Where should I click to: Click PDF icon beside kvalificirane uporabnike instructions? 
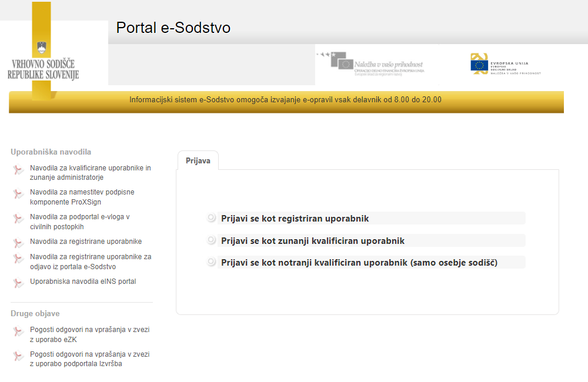18,170
